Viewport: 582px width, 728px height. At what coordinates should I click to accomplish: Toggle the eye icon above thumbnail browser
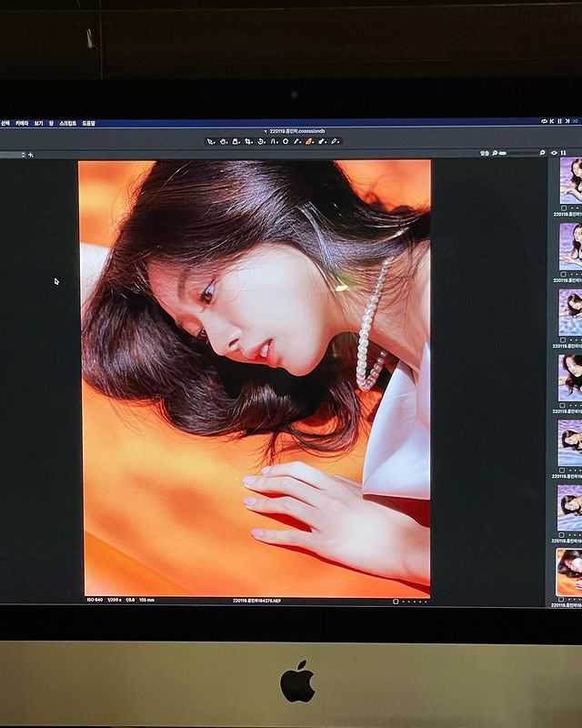[554, 153]
